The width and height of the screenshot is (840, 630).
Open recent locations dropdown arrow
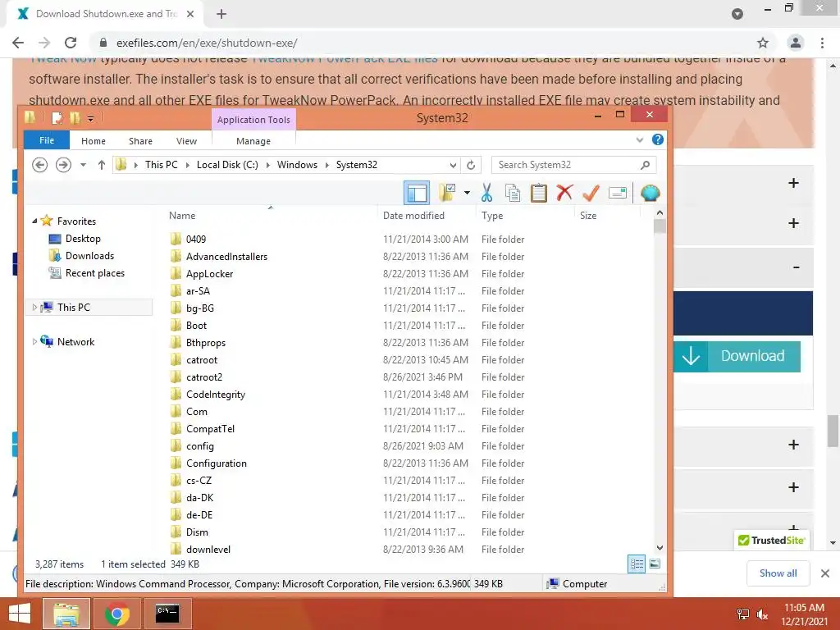tap(83, 165)
